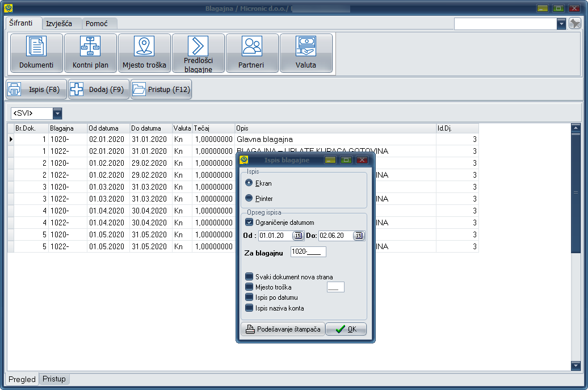588x390 pixels.
Task: Open the Od date calendar picker
Action: click(x=297, y=236)
